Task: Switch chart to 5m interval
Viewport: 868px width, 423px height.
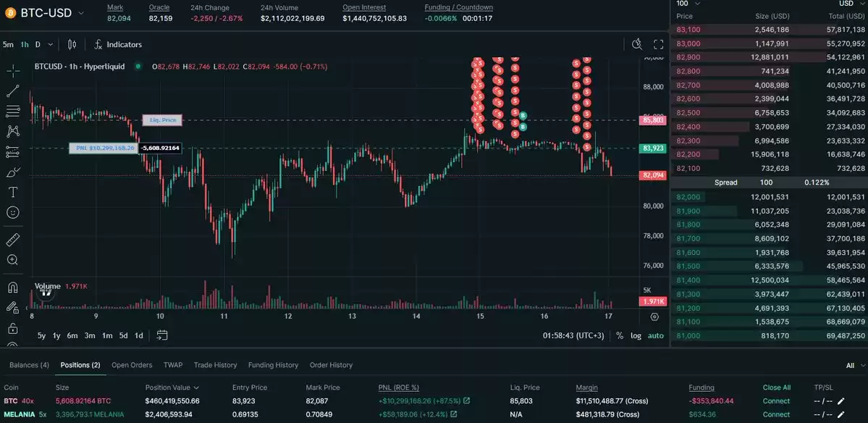Action: tap(8, 44)
